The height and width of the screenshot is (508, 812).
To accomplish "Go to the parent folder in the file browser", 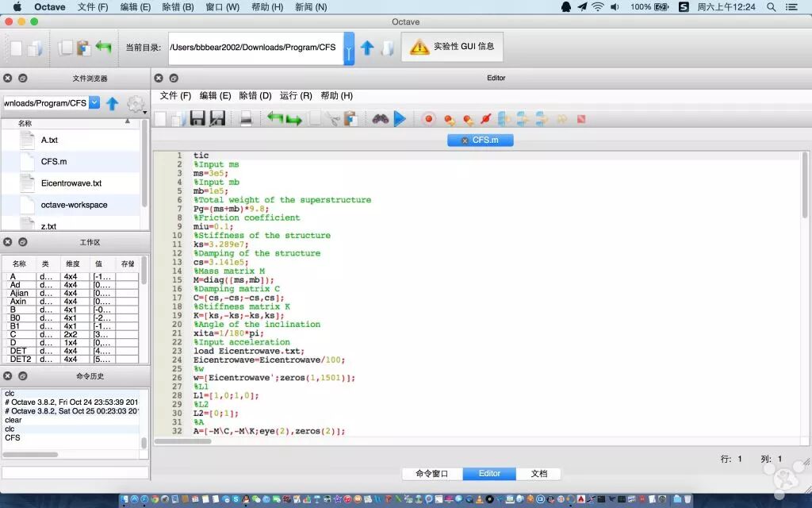I will (113, 104).
